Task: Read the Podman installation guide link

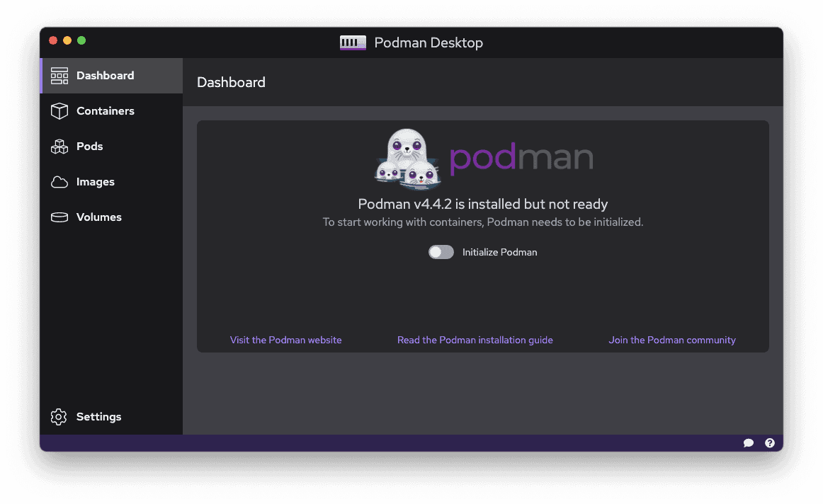Action: (x=475, y=340)
